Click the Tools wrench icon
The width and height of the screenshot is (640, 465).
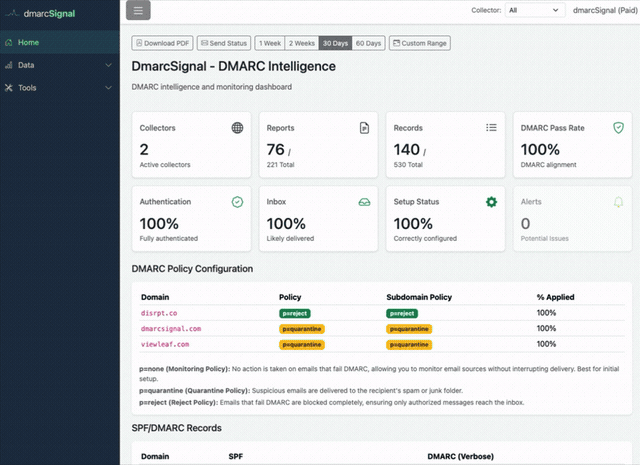click(x=9, y=88)
